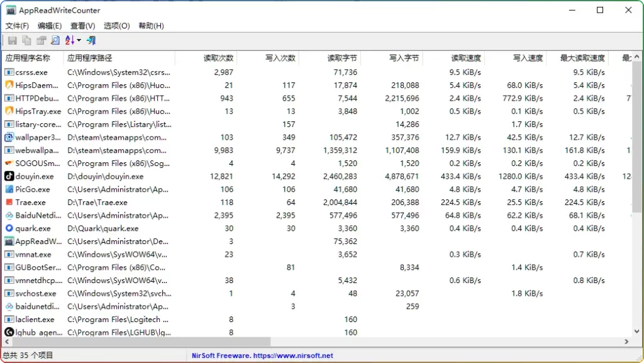Click the vertical scrollbar up arrow
The width and height of the screenshot is (644, 363).
[x=636, y=57]
